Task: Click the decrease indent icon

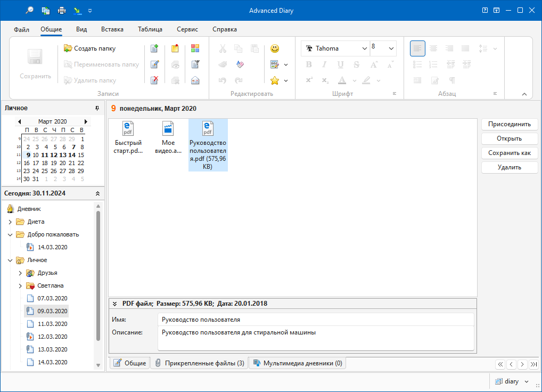Action: tap(450, 64)
